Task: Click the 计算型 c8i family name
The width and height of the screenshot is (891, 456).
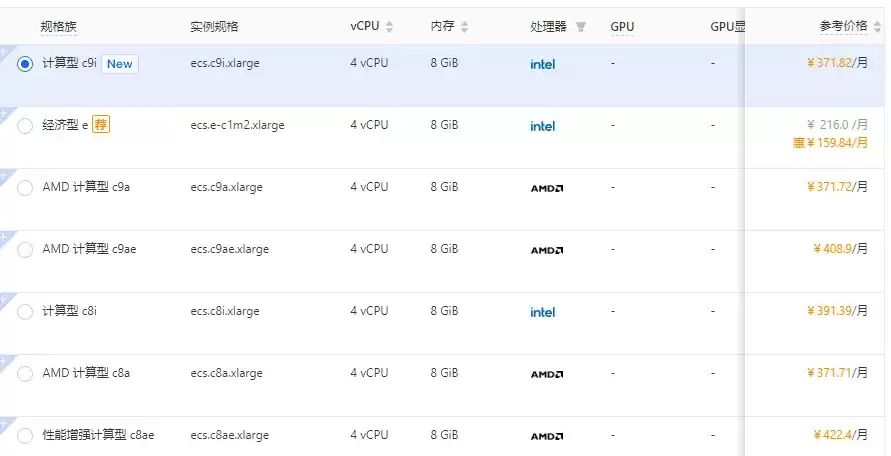Action: (69, 311)
